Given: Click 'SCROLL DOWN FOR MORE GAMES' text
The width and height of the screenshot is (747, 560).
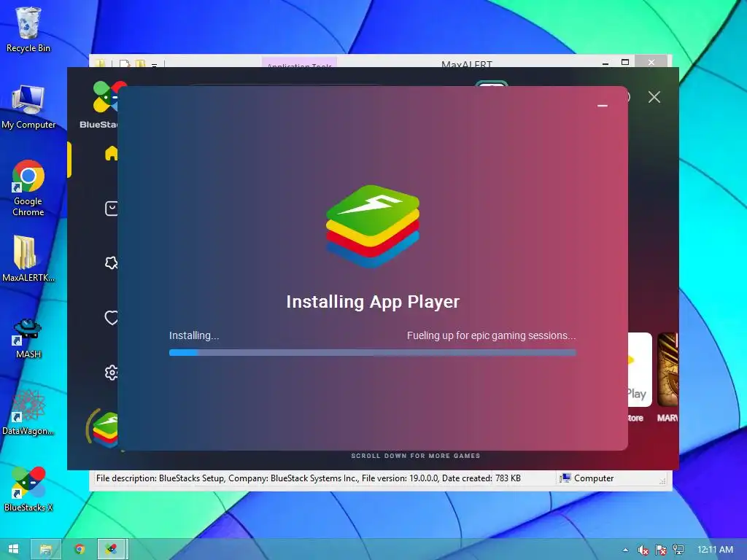Looking at the screenshot, I should point(415,456).
